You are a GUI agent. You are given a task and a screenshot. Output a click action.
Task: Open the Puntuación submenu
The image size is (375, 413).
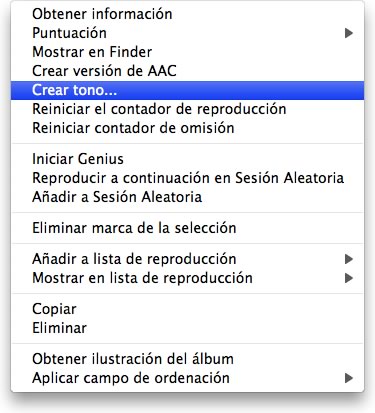pos(187,33)
